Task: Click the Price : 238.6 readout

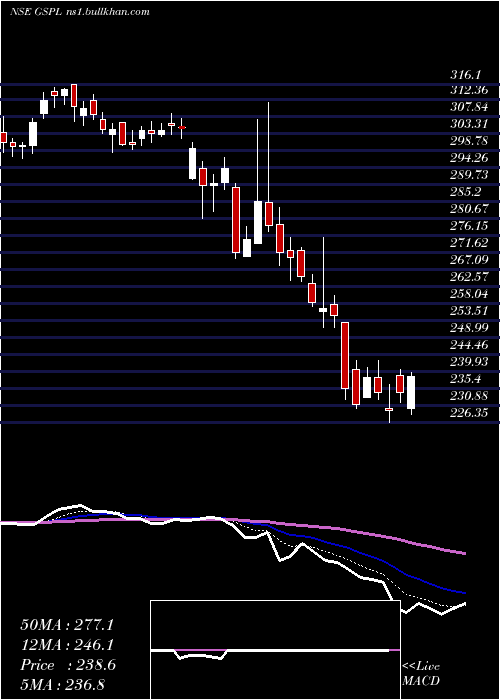Action: pos(68,665)
